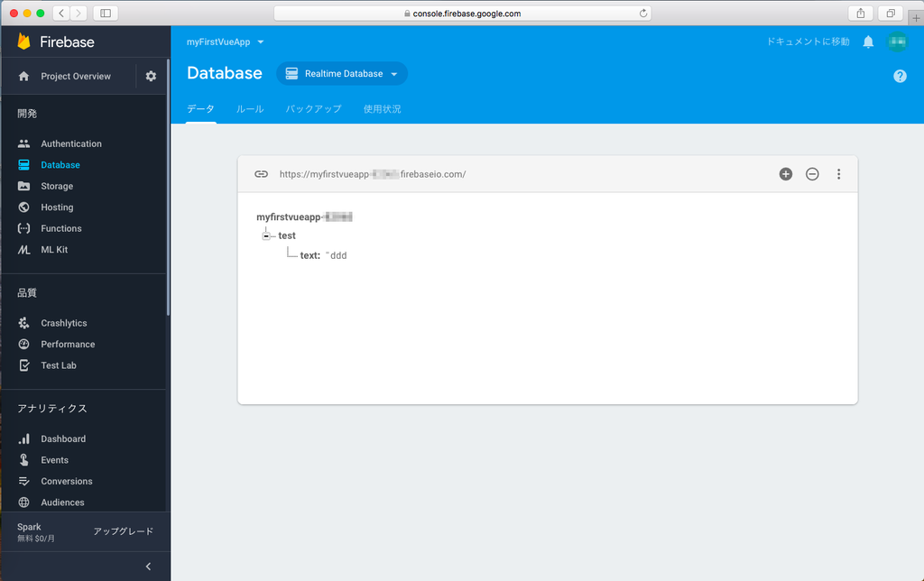Screen dimensions: 924x581
Task: Click the Crashlytics icon
Action: [x=23, y=323]
